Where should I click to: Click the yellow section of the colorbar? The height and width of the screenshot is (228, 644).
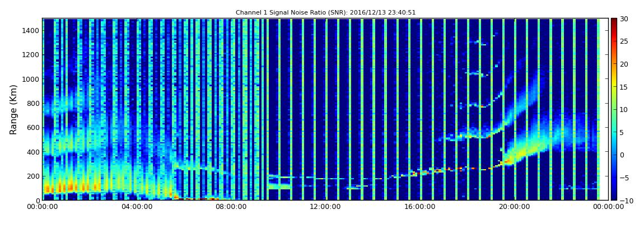pyautogui.click(x=614, y=82)
